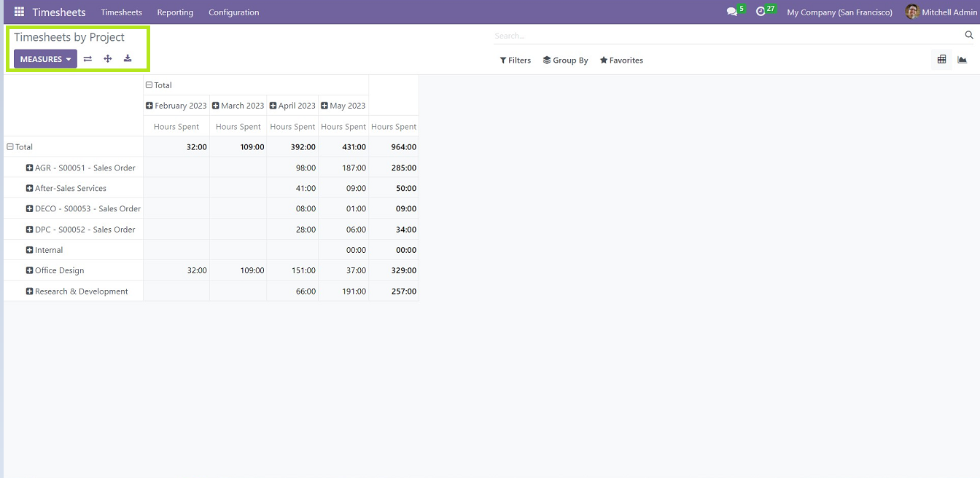Click the 109:00 cell in Total row
The height and width of the screenshot is (478, 980).
(x=238, y=146)
